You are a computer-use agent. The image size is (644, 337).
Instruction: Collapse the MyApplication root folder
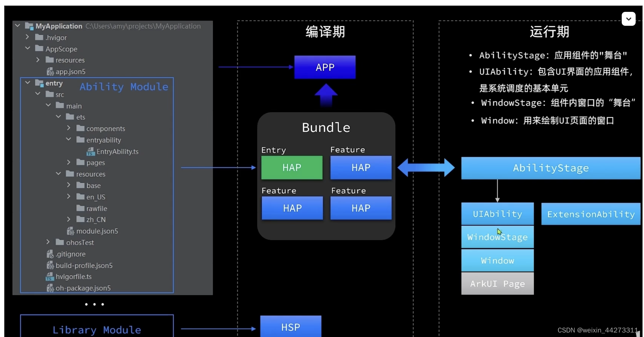click(x=17, y=26)
